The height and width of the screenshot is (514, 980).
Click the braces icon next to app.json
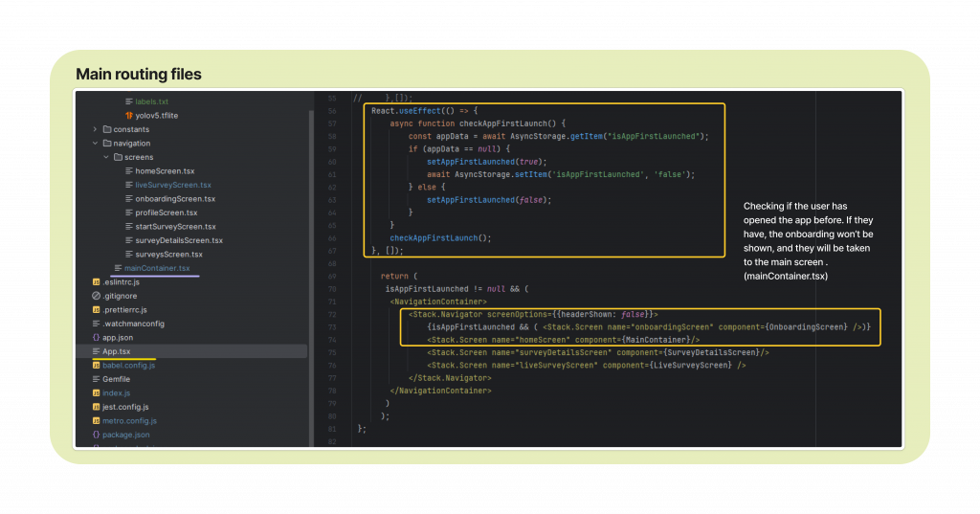pos(96,338)
